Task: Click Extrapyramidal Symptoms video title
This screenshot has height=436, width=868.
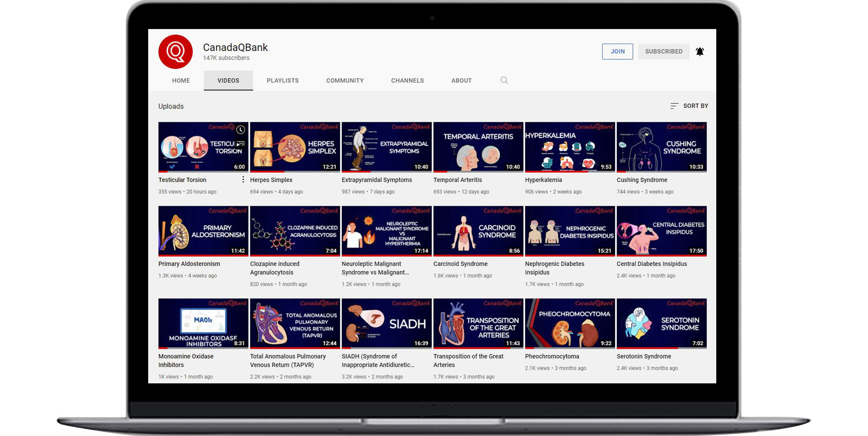Action: coord(377,180)
